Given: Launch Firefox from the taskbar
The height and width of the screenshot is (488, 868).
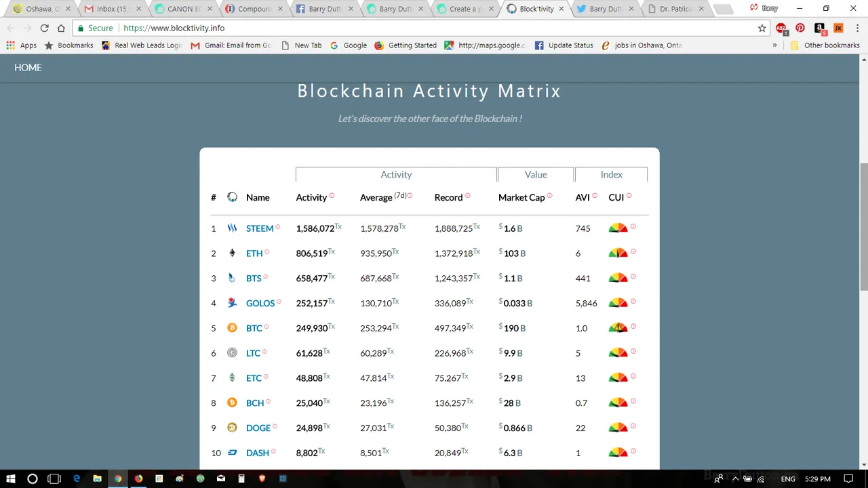Looking at the screenshot, I should (138, 479).
